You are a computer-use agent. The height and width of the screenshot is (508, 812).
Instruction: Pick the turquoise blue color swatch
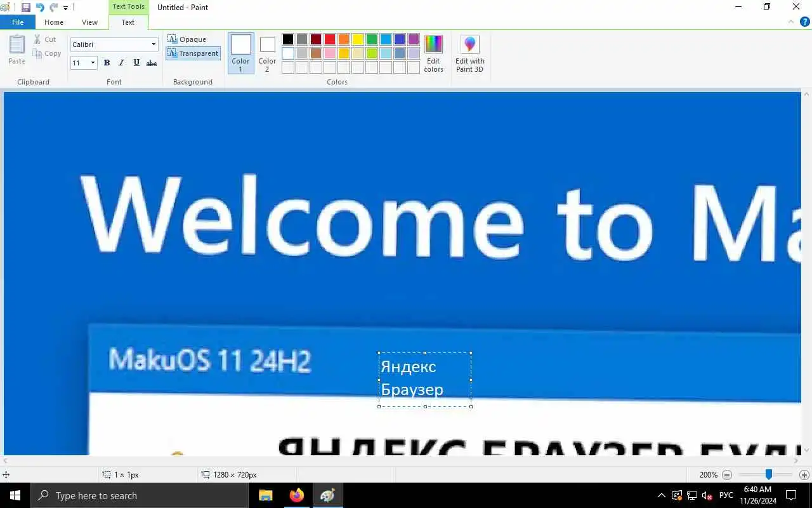pyautogui.click(x=386, y=39)
